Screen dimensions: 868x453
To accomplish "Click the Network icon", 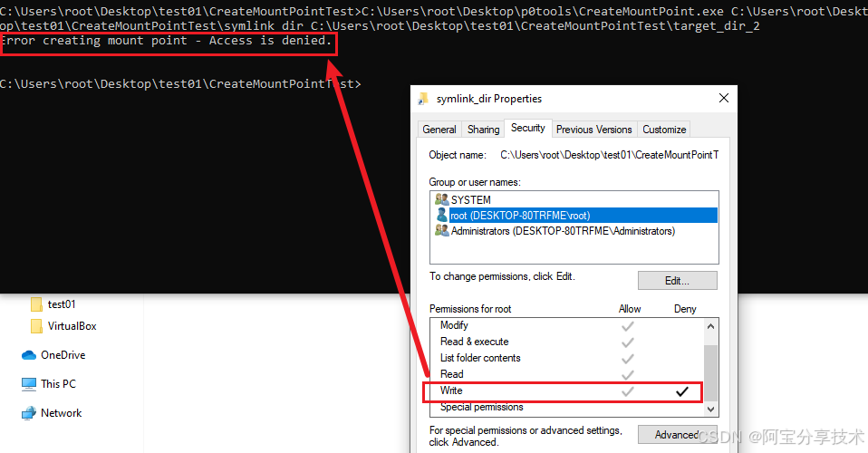I will (29, 413).
